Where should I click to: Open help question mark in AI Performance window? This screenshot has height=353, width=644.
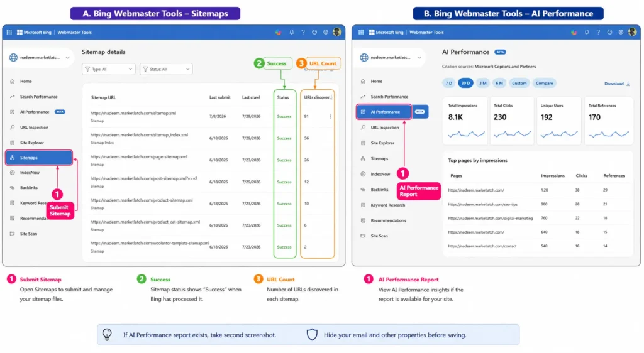coord(598,32)
